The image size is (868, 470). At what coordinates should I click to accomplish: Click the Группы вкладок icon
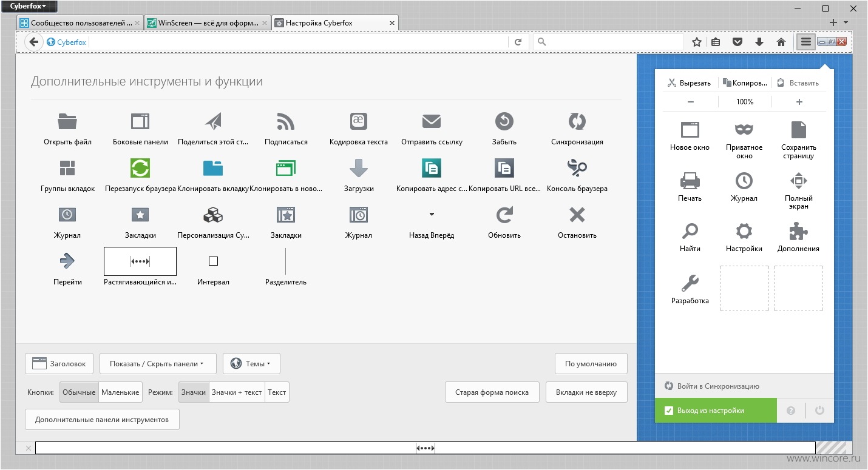tap(67, 168)
